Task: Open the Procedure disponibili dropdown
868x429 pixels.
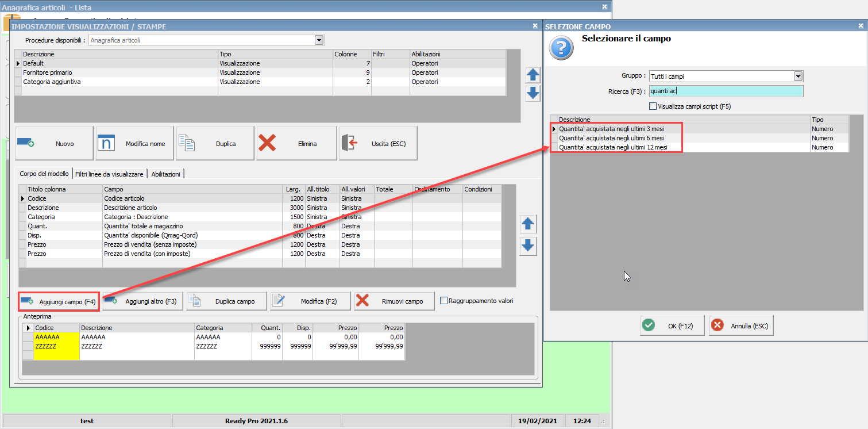Action: click(319, 40)
